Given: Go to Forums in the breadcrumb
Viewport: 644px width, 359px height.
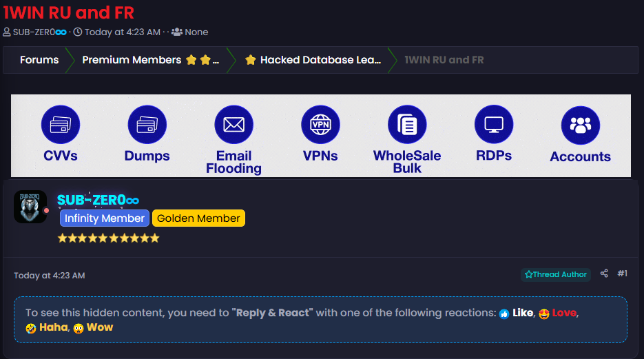Looking at the screenshot, I should click(39, 60).
